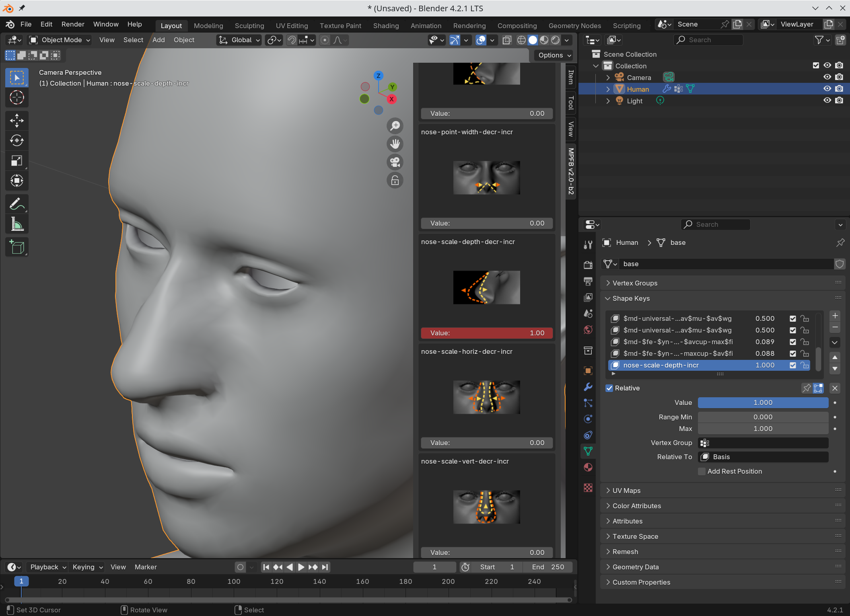The image size is (850, 616).
Task: Click the zoom view magnifier gizmo
Action: click(x=395, y=125)
